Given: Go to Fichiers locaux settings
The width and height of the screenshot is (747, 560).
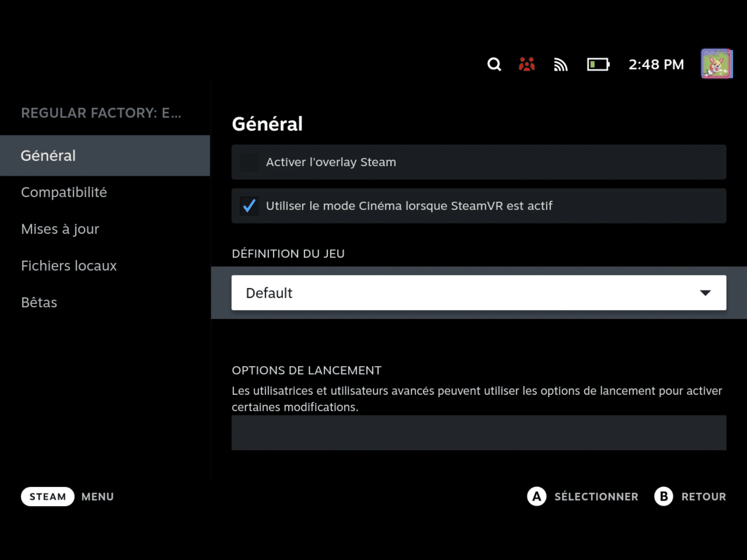Looking at the screenshot, I should tap(69, 266).
